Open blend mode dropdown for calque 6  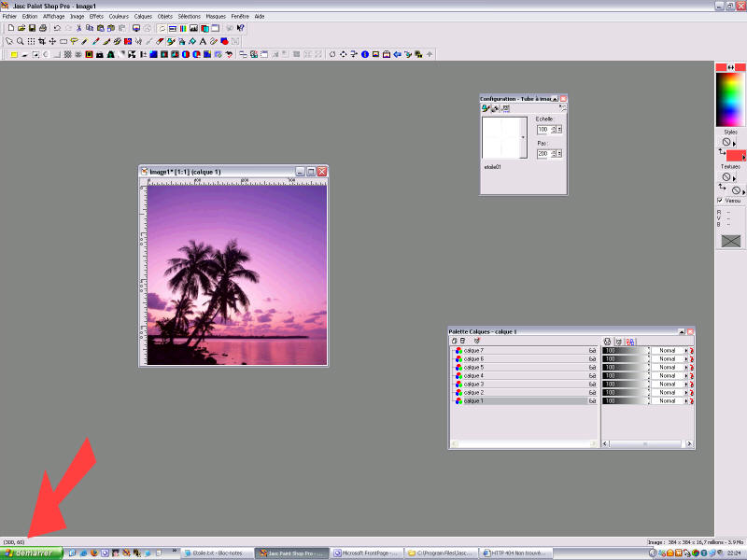click(669, 359)
